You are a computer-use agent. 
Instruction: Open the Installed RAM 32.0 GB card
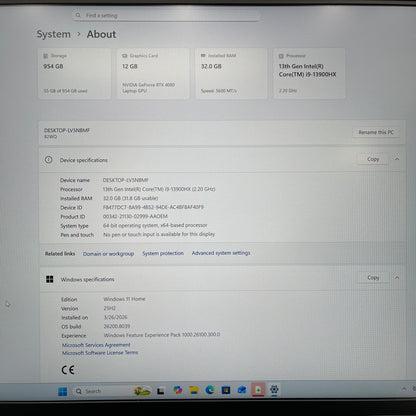231,73
